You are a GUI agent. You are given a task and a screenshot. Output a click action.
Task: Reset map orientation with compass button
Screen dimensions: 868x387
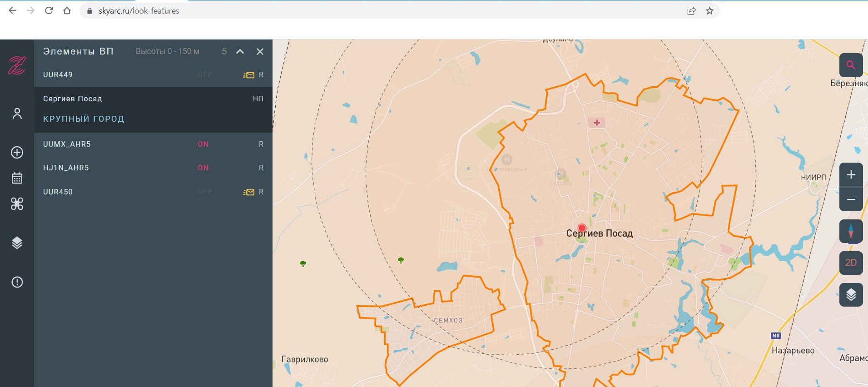(851, 231)
